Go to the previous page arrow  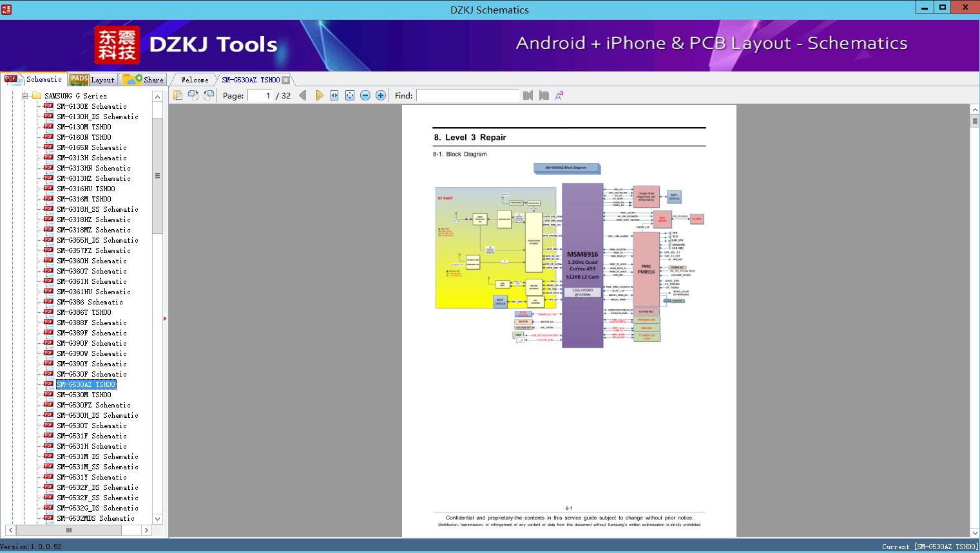click(303, 95)
